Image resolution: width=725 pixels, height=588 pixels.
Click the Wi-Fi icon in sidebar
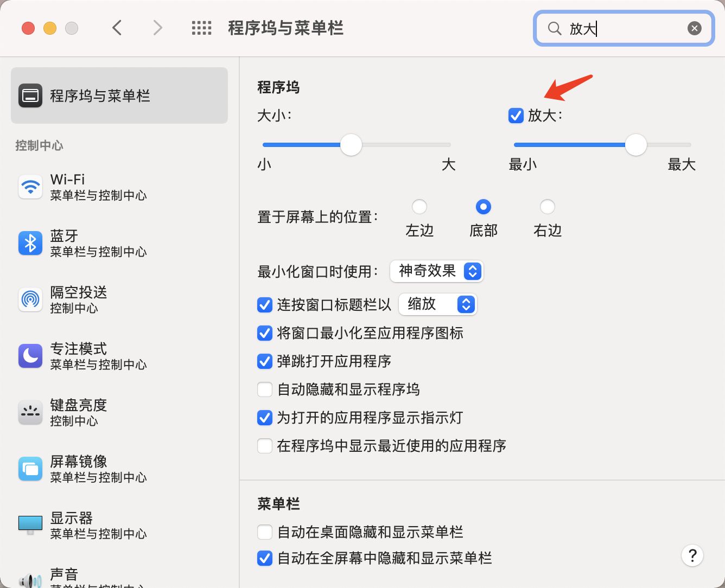coord(30,187)
